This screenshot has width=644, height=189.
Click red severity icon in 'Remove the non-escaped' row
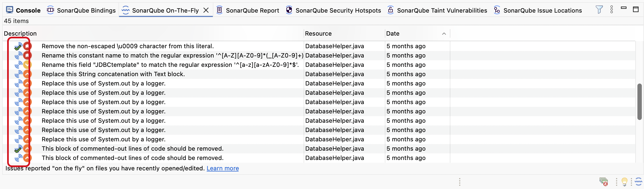coord(27,46)
